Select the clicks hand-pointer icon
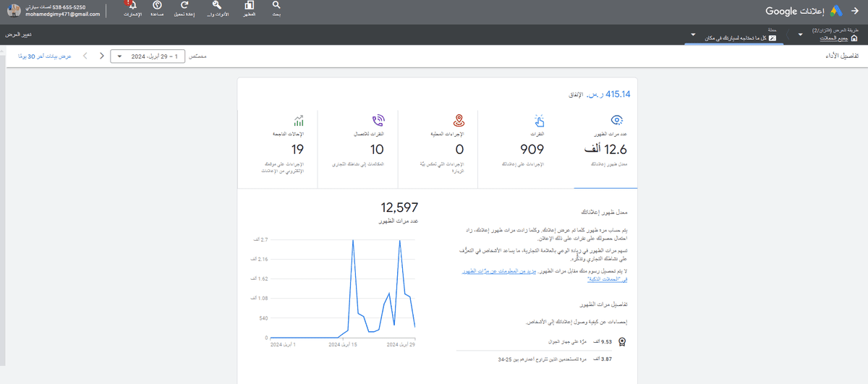The width and height of the screenshot is (868, 384). click(539, 120)
